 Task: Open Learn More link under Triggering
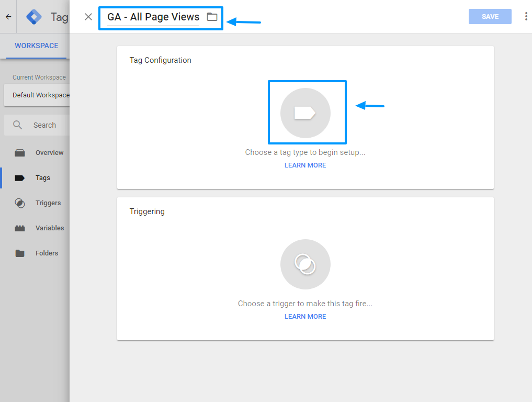point(305,317)
